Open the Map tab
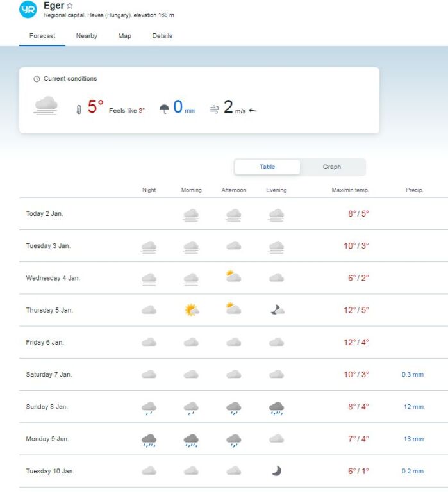Screen dimensions: 448x492 tap(125, 36)
